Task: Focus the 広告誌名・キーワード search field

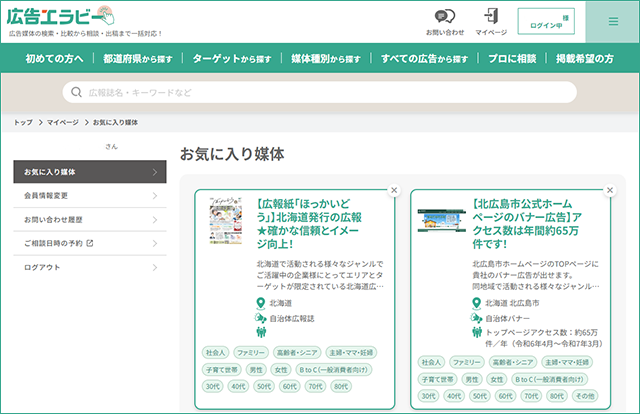Action: (x=320, y=92)
